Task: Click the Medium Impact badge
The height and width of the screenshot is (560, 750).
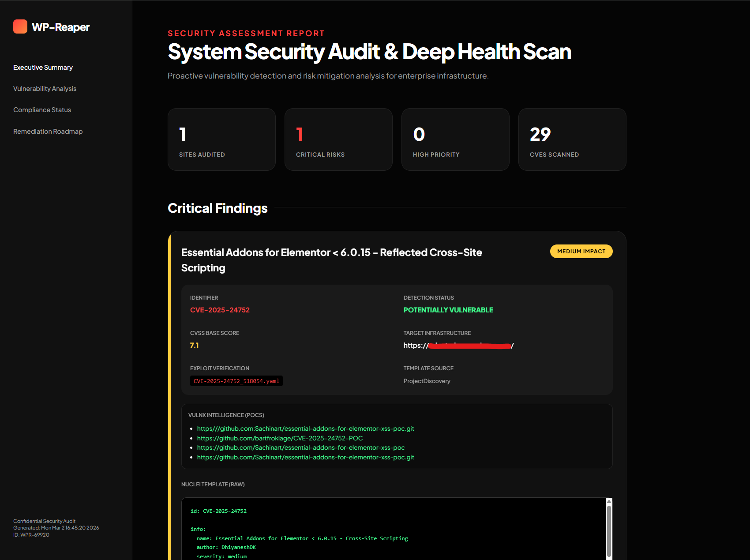Action: pos(581,252)
